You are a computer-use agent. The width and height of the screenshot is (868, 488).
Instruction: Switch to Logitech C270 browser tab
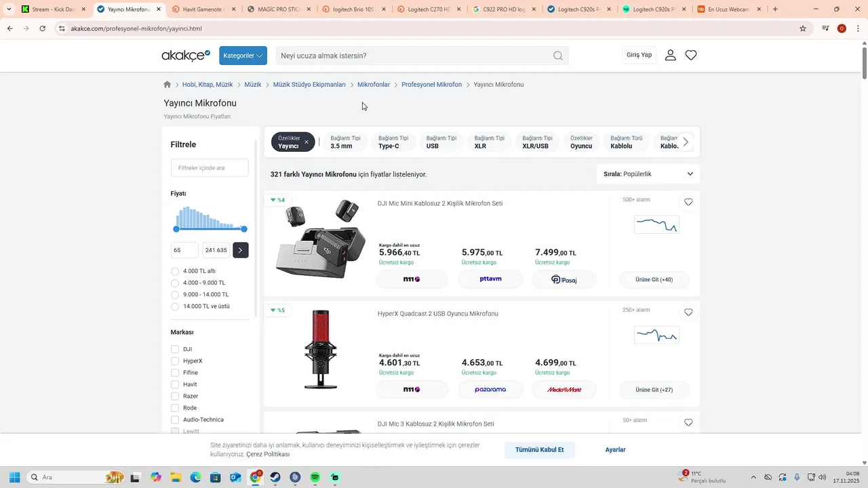[429, 9]
